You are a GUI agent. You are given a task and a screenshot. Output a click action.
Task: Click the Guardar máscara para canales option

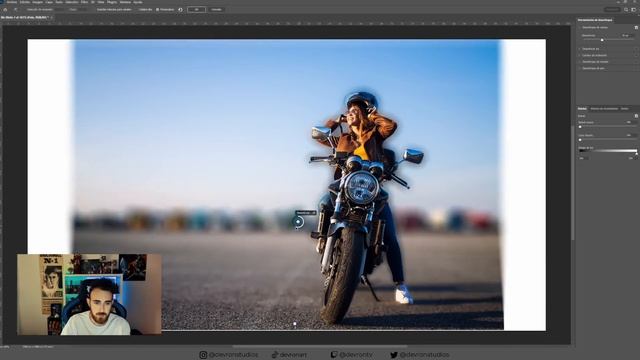coord(114,9)
